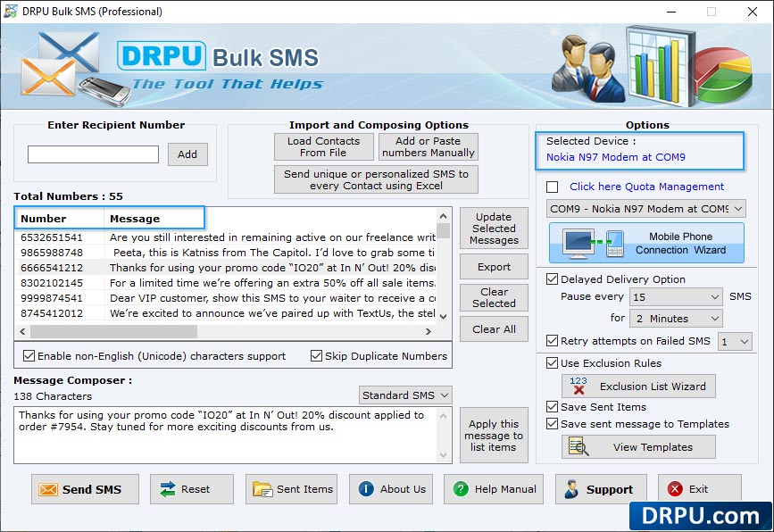Click the Clear Selected button

[x=494, y=297]
